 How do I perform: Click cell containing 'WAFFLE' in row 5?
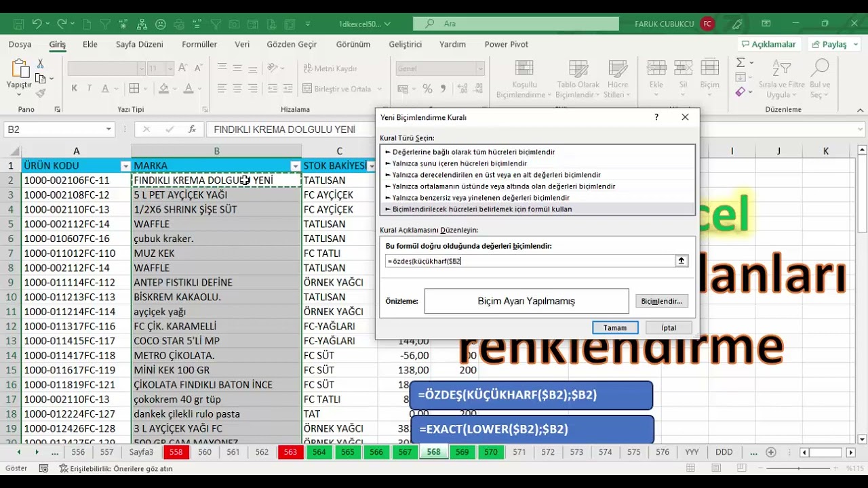pyautogui.click(x=216, y=224)
